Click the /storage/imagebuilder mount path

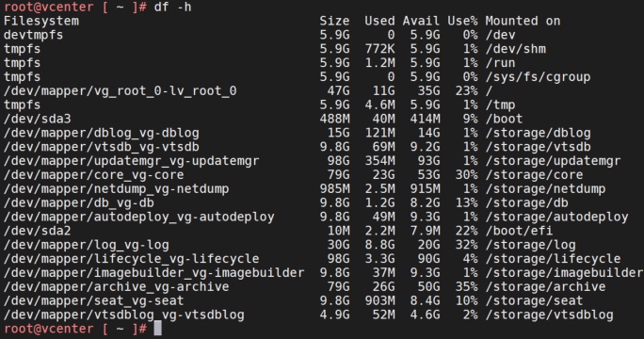(564, 272)
